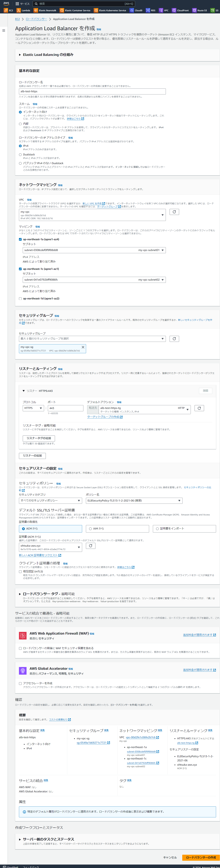Uncheck the ap-northeast-1a availability zone

[x=20, y=239]
